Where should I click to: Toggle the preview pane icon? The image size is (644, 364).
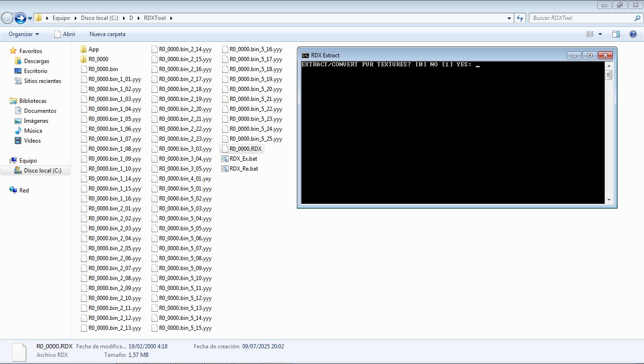pyautogui.click(x=616, y=34)
